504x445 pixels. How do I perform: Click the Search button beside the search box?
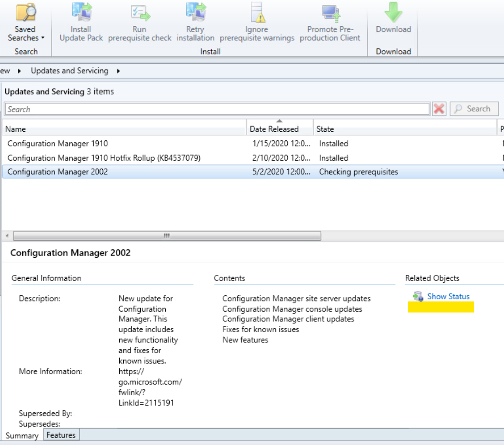(x=474, y=109)
